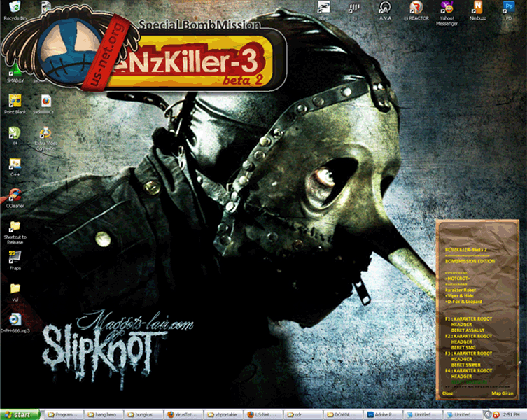Screen dimensions: 527x420
Task: Switch to the first Untitled taskbar window
Action: 423,415
